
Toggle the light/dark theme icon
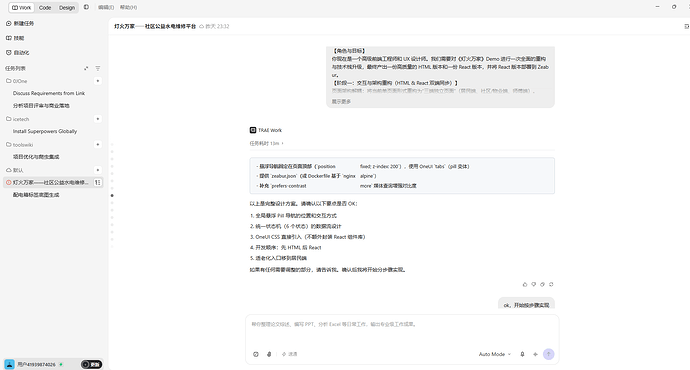click(86, 7)
